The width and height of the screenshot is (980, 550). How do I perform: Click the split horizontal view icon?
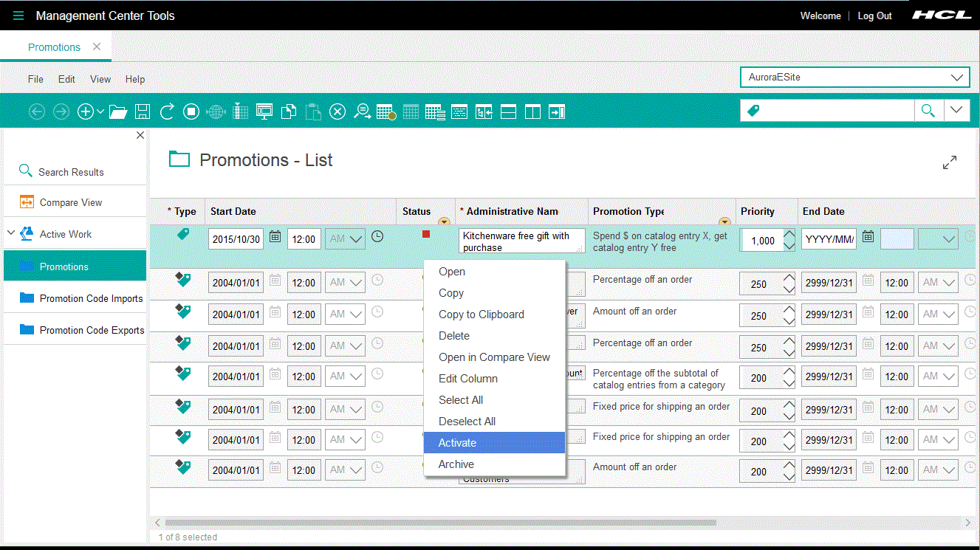tap(508, 111)
